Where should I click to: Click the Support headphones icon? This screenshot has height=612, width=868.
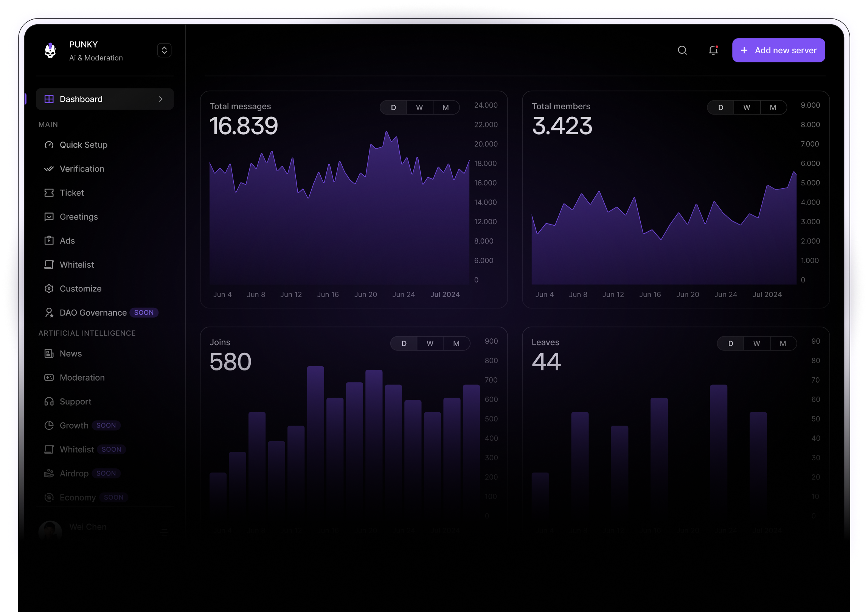pos(49,401)
